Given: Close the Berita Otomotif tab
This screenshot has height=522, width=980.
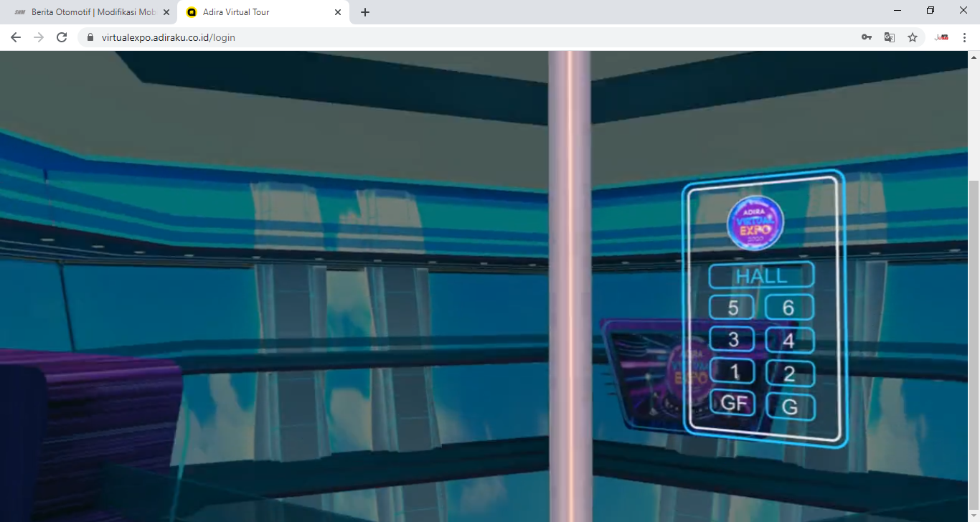Looking at the screenshot, I should (166, 12).
